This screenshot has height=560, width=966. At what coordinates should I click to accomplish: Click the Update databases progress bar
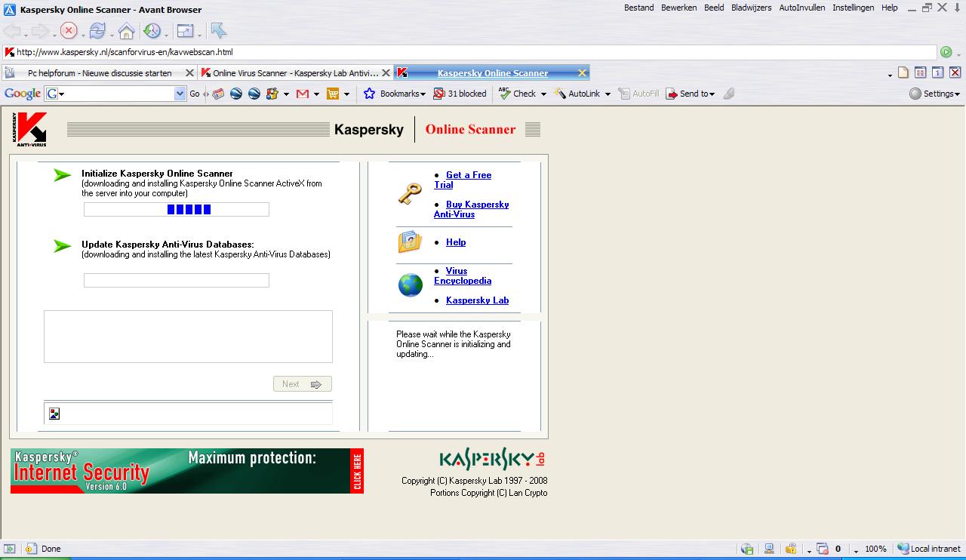pos(177,281)
